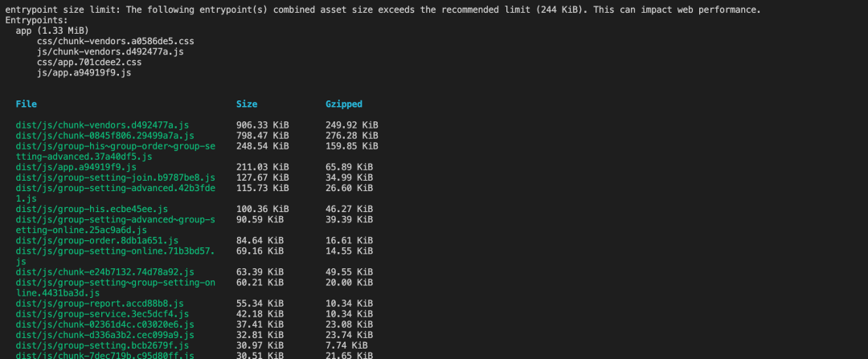
Task: Click css/app.701cdee2.css entrypoint line
Action: pos(89,63)
